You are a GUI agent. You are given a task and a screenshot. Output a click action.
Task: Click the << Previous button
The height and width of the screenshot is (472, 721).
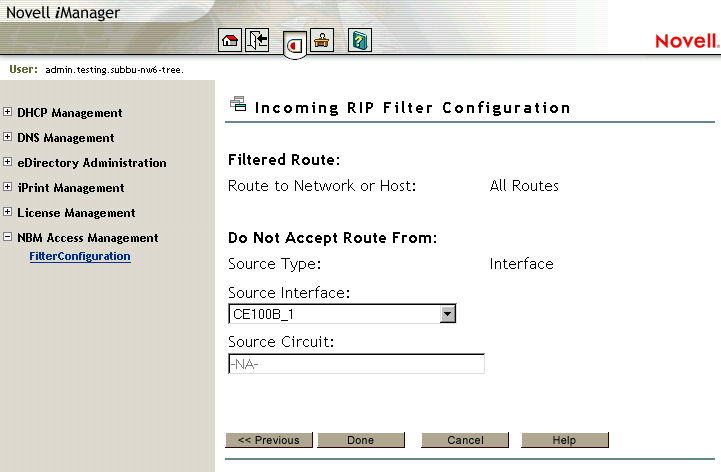[269, 440]
